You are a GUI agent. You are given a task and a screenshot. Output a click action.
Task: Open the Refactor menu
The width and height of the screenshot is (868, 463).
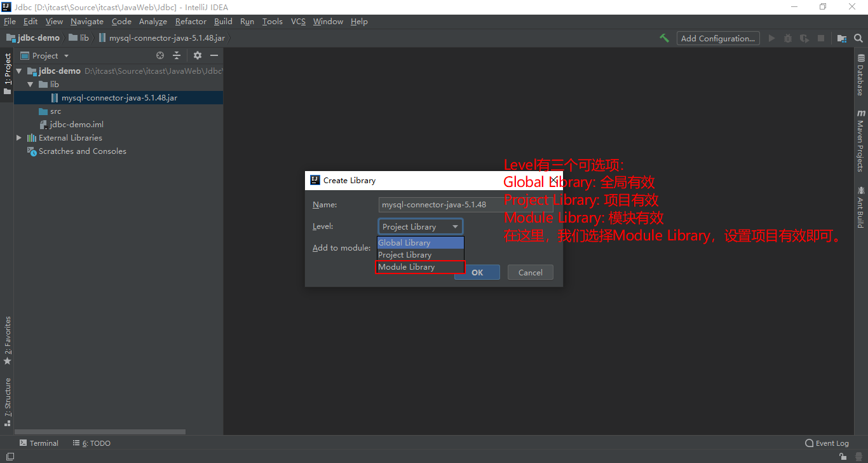[x=191, y=22]
